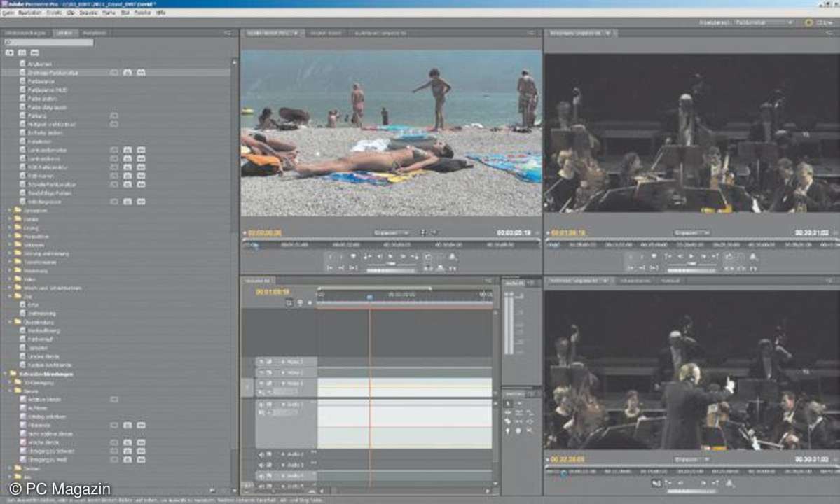Open the Hilfe menu
Screen dimensions: 840x504
tap(160, 13)
